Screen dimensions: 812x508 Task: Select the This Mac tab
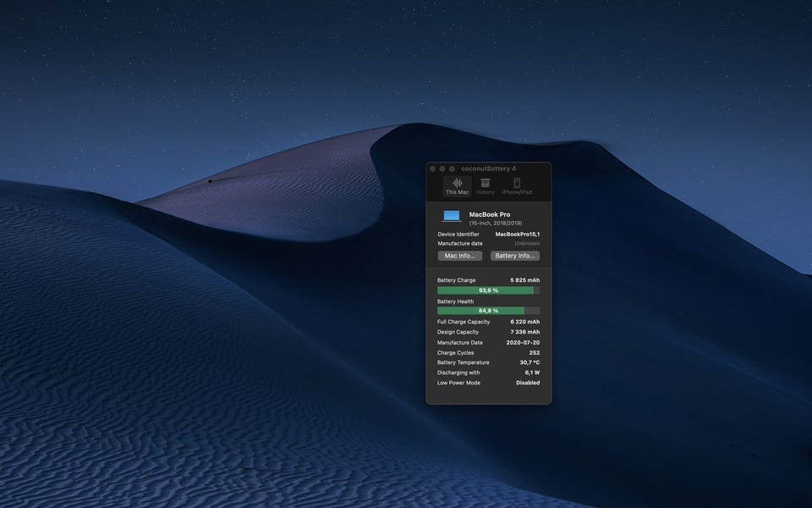click(x=458, y=186)
